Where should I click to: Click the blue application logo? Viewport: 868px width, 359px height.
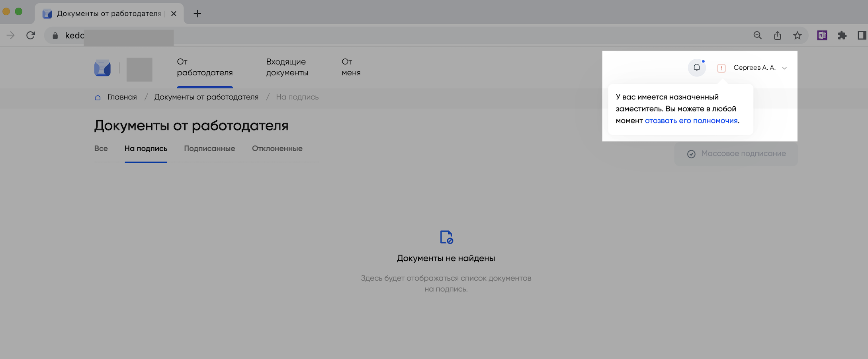[102, 68]
